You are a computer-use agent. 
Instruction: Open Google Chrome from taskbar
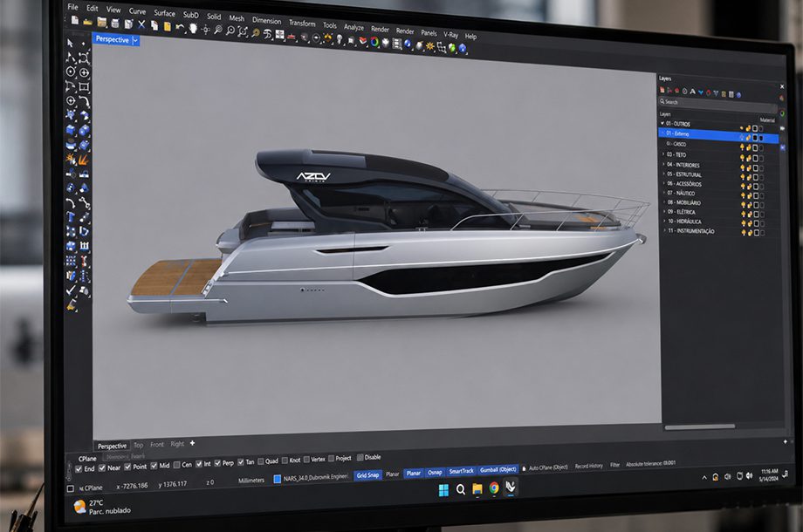tap(494, 488)
